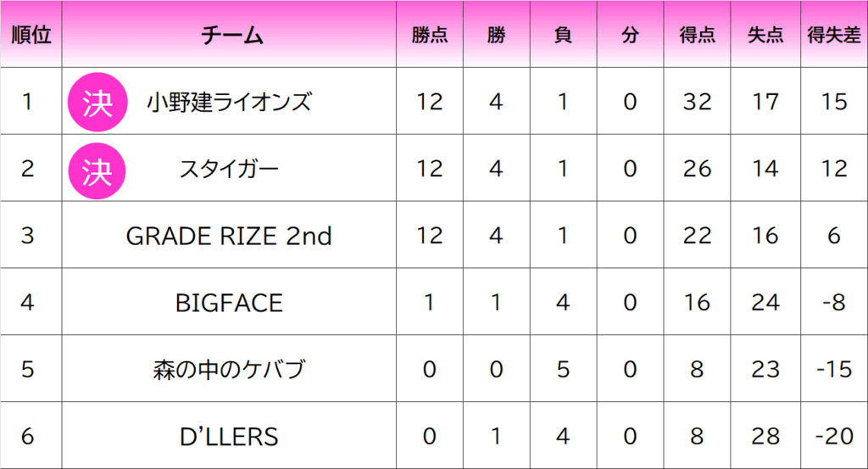The width and height of the screenshot is (868, 469).
Task: Select the 得失差 column header
Action: tap(833, 35)
